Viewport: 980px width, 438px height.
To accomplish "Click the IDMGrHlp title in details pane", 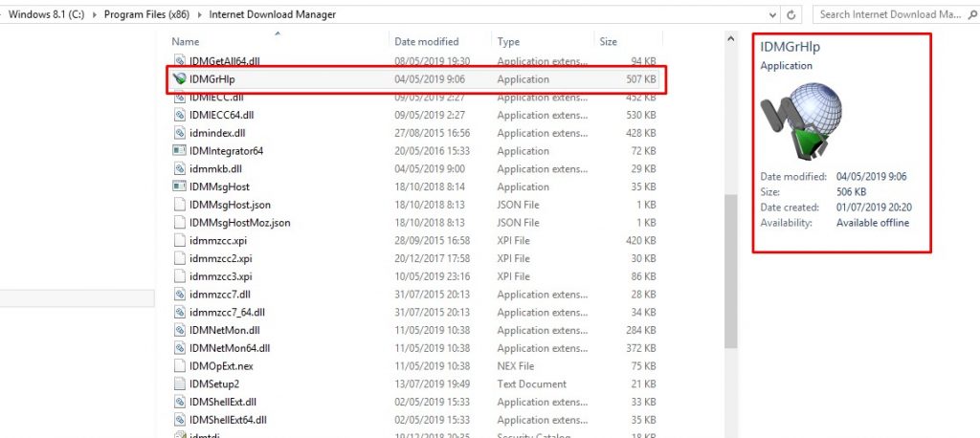I will click(x=790, y=47).
